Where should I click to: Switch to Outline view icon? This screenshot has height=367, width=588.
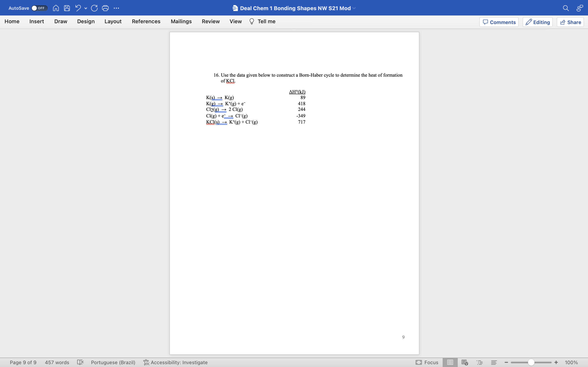[x=480, y=362]
